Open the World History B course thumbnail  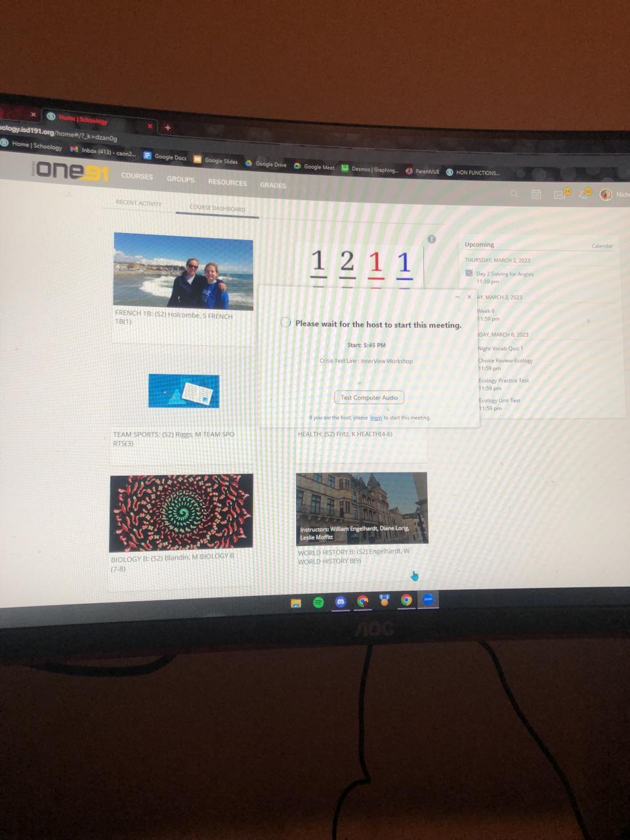362,508
